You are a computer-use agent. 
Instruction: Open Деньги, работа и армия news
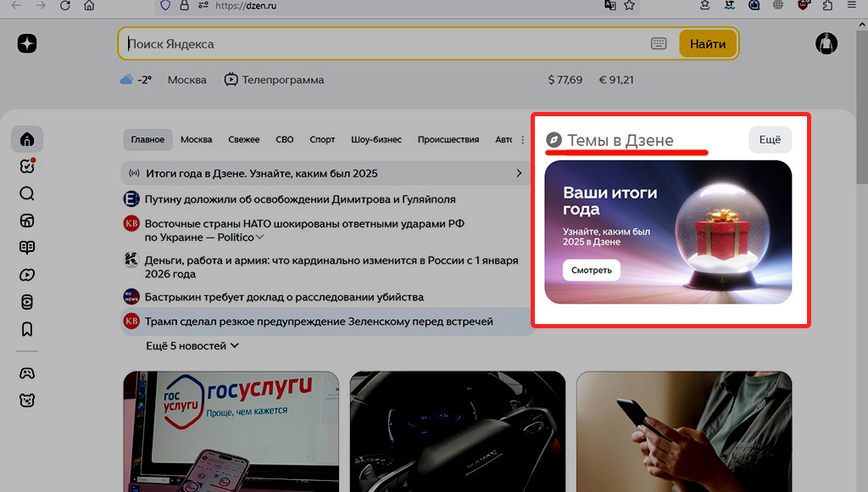coord(331,267)
